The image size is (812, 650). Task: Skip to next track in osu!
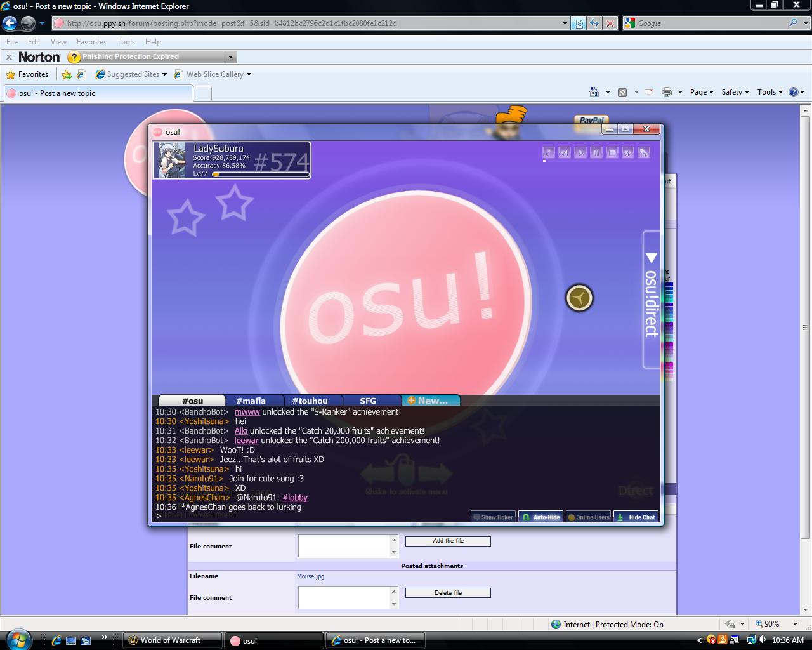tap(627, 152)
